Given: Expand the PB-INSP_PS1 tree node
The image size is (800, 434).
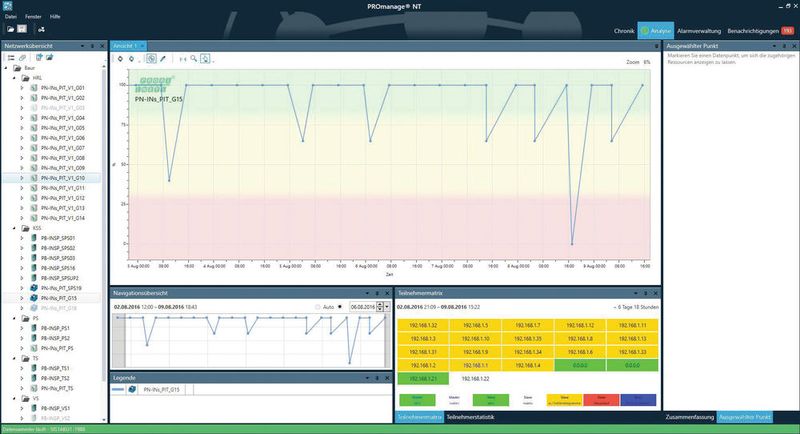Looking at the screenshot, I should pos(21,327).
